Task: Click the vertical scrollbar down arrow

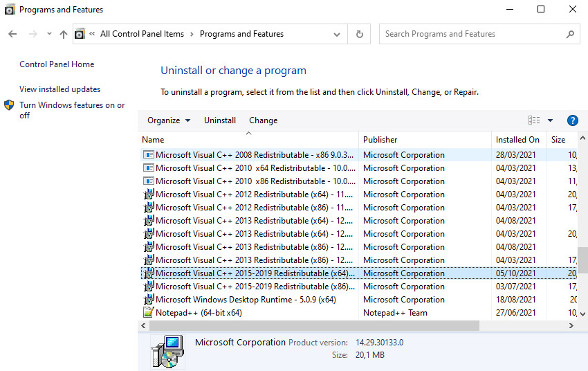Action: pos(582,314)
